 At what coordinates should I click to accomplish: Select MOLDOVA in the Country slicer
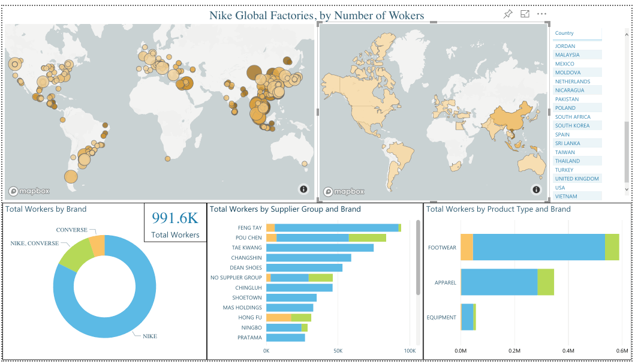click(x=577, y=73)
